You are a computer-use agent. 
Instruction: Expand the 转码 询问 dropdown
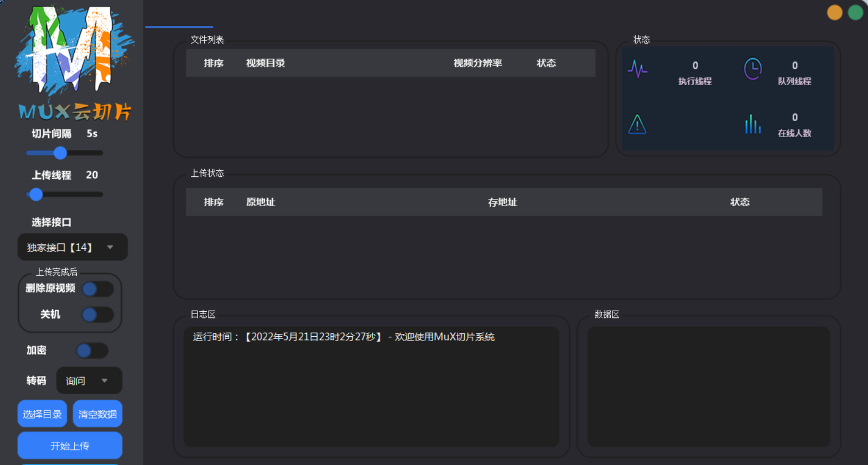click(x=89, y=380)
